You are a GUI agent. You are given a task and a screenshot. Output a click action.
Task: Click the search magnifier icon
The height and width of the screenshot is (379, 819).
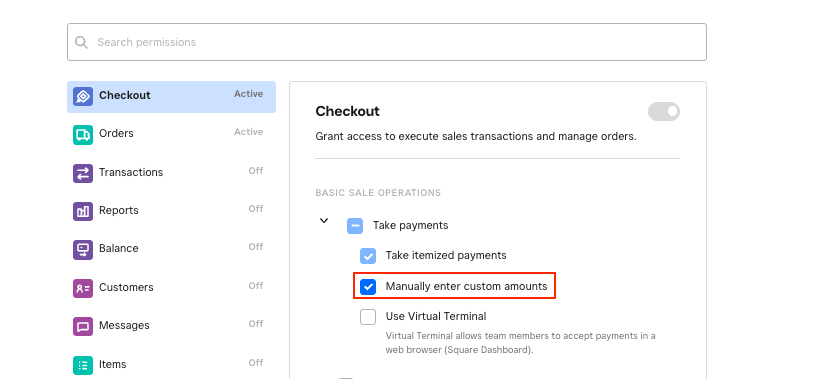coord(81,42)
